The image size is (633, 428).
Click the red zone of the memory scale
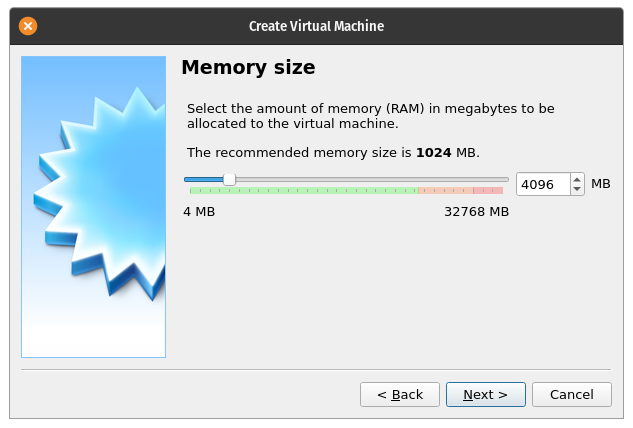(x=488, y=190)
